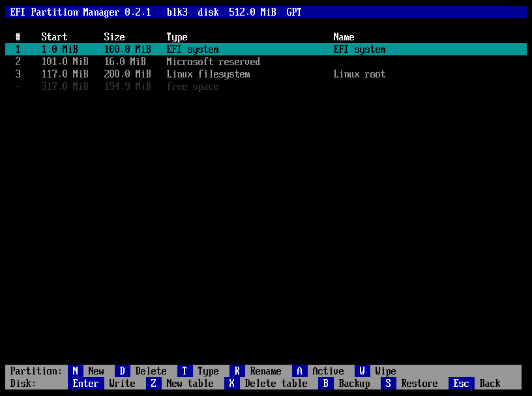The image size is (532, 396).
Task: Select the X key for Delete table
Action: pos(231,384)
